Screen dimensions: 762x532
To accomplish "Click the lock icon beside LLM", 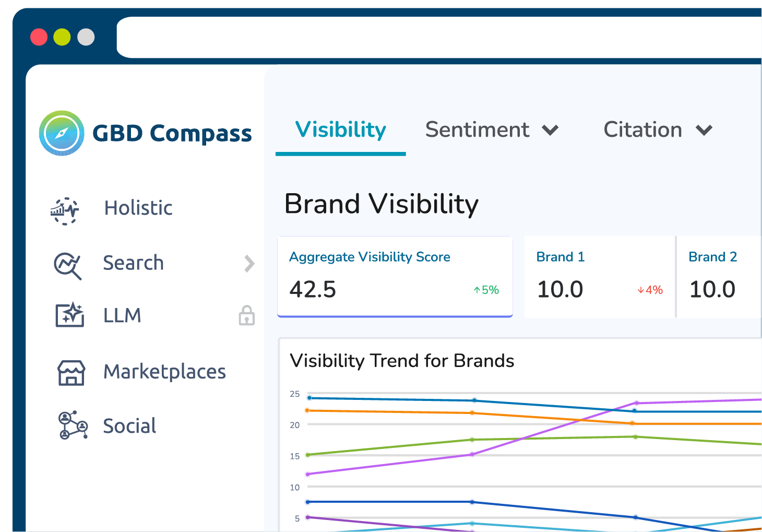I will (x=247, y=315).
